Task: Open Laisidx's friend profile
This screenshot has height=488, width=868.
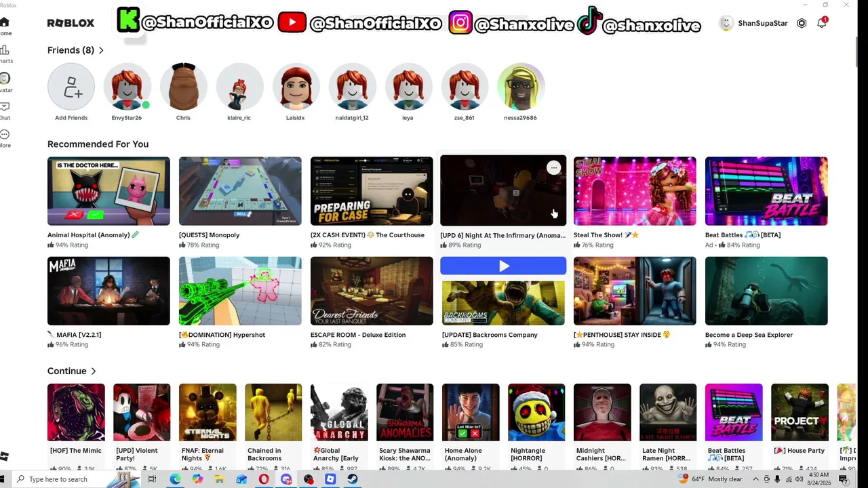Action: point(296,87)
